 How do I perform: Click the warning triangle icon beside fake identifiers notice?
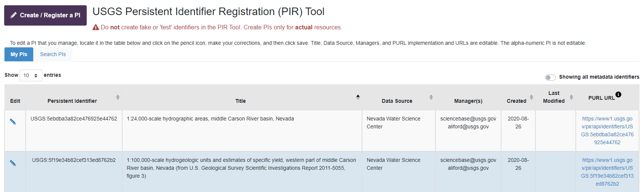96,27
